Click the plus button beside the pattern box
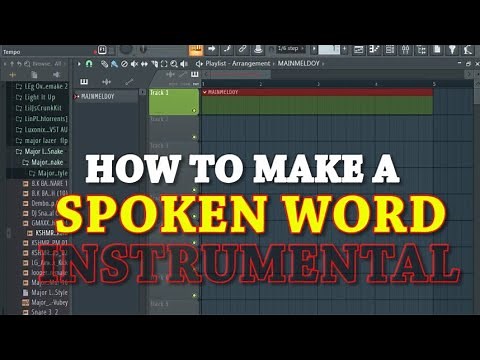Viewport: 480px width, 360px height. (344, 49)
